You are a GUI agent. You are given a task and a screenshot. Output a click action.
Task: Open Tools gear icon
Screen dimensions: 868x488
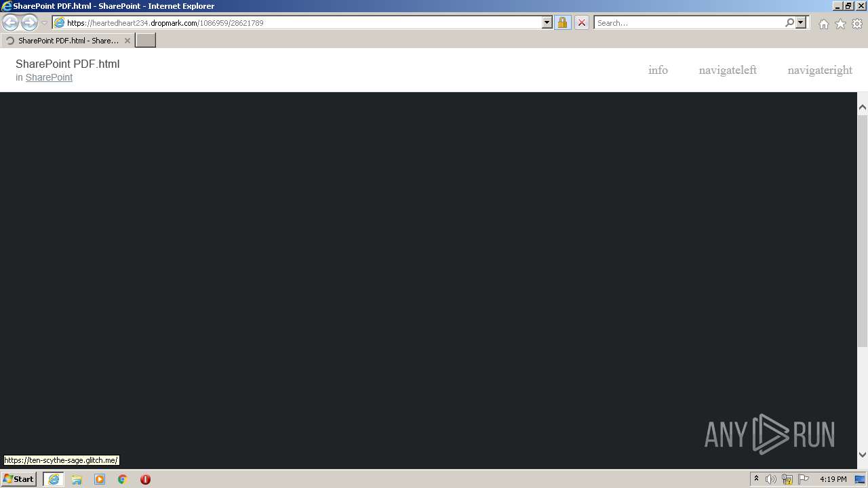tap(857, 24)
